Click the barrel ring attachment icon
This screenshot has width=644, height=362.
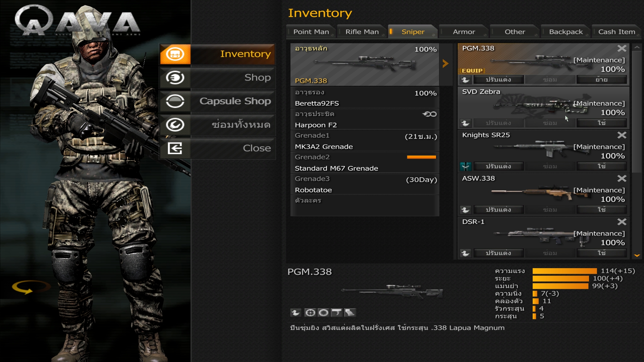[x=323, y=313]
